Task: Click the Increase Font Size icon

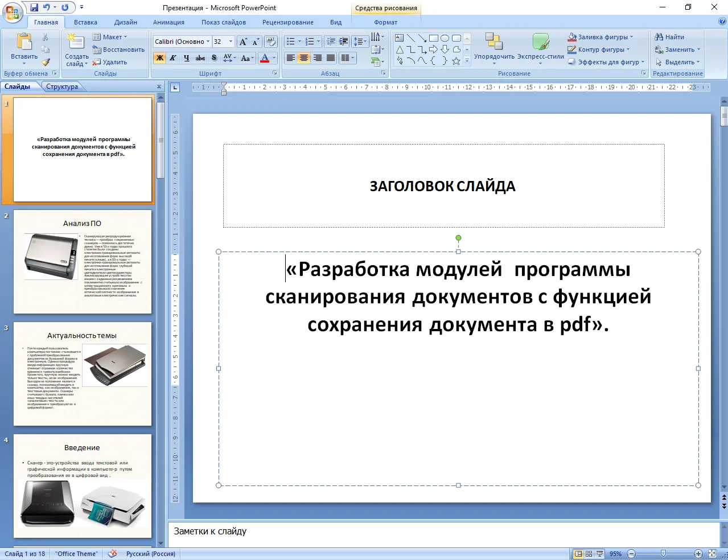Action: pos(244,42)
